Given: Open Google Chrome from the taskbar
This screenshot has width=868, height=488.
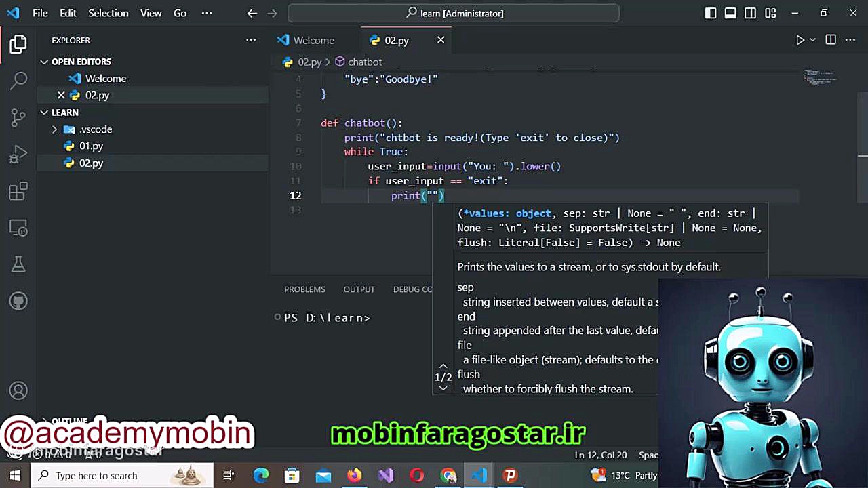Looking at the screenshot, I should pyautogui.click(x=448, y=476).
